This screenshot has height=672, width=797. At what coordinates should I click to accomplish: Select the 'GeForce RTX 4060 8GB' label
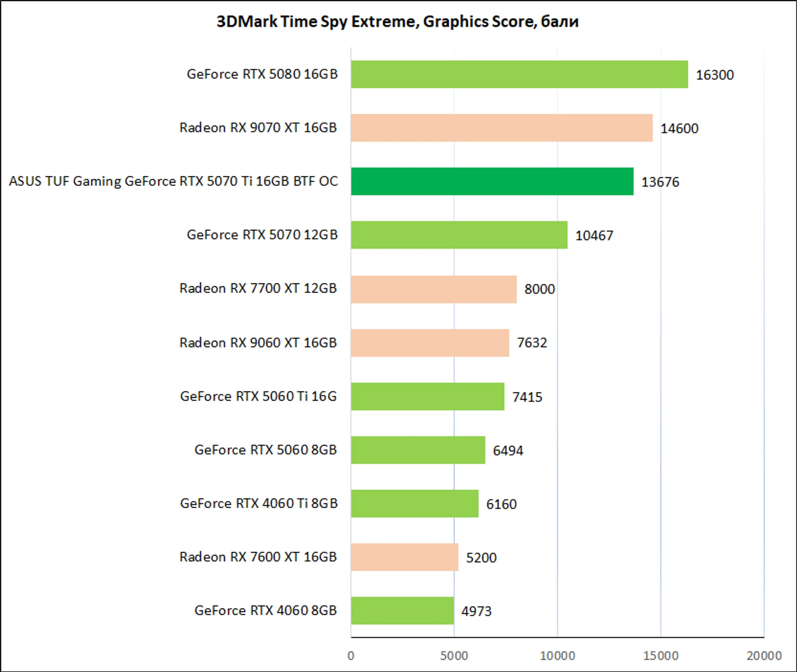(x=266, y=610)
